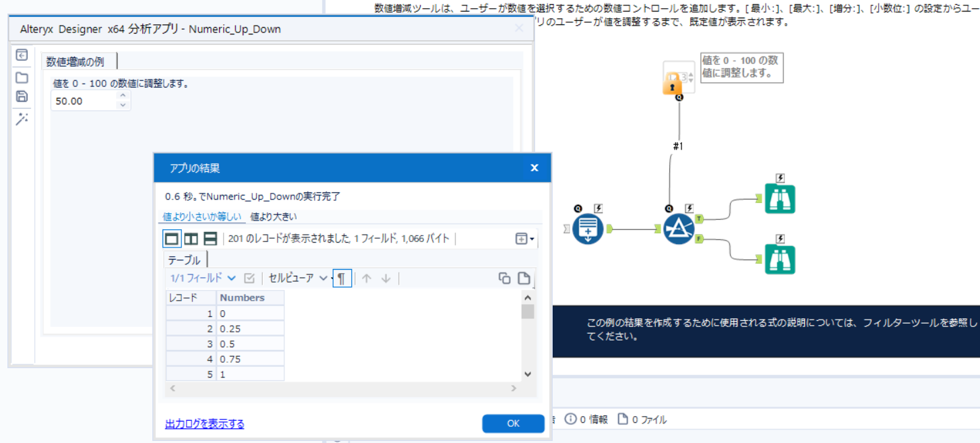Click the lightning bolt above Filter tool
Image resolution: width=980 pixels, height=443 pixels.
(689, 208)
